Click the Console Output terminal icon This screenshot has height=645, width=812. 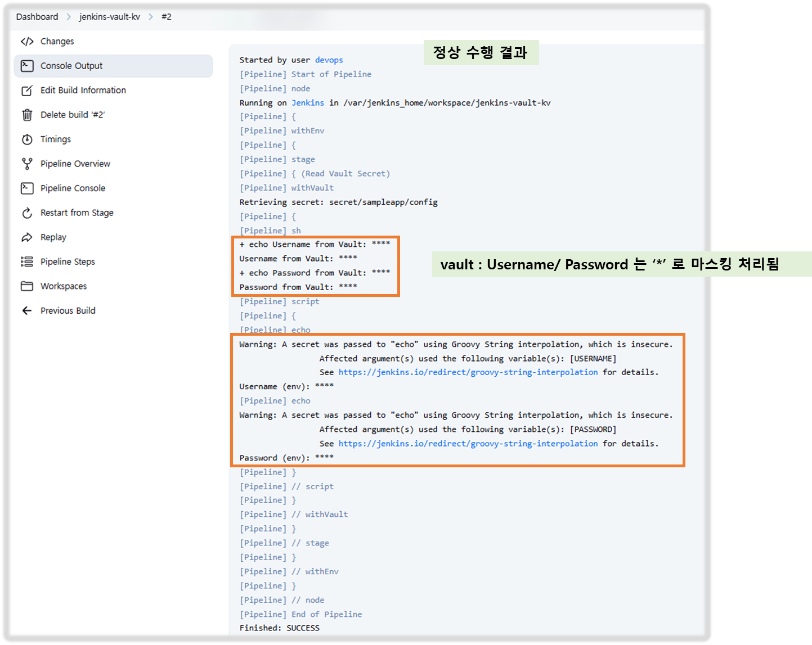(27, 66)
